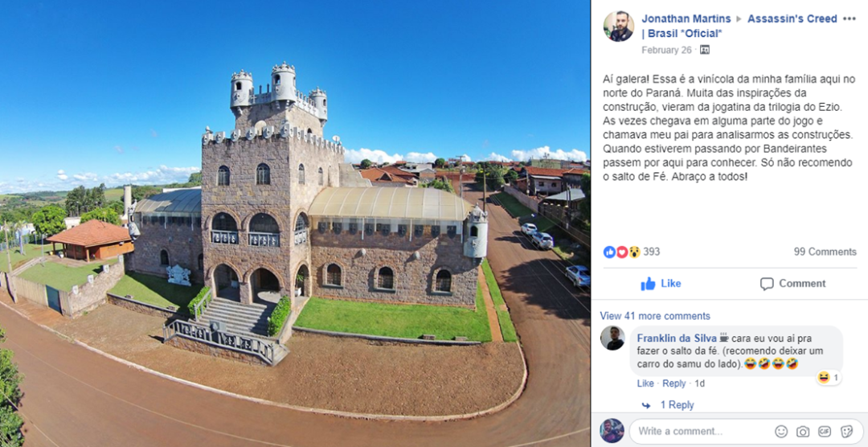Open the sticker picker icon
This screenshot has height=447, width=868.
point(846,432)
